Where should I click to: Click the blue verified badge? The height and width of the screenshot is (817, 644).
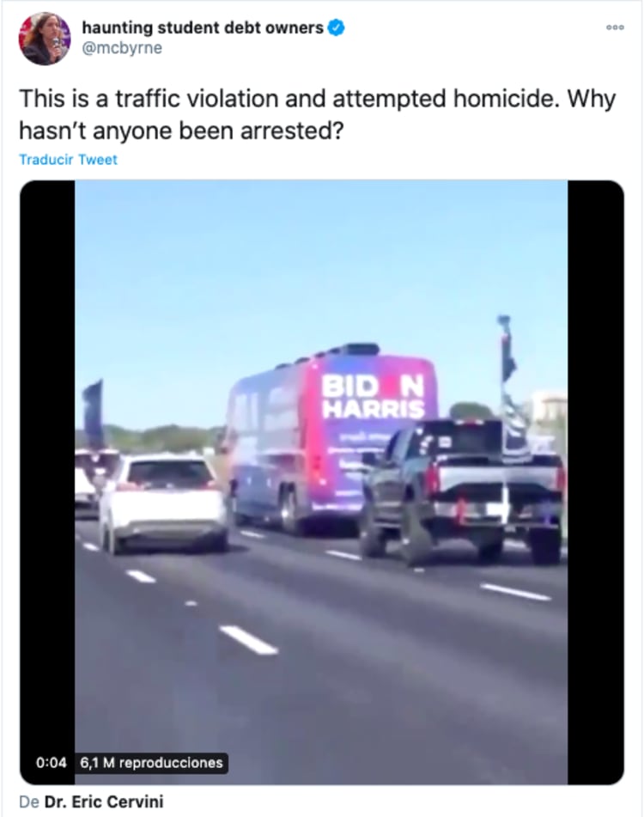(337, 27)
